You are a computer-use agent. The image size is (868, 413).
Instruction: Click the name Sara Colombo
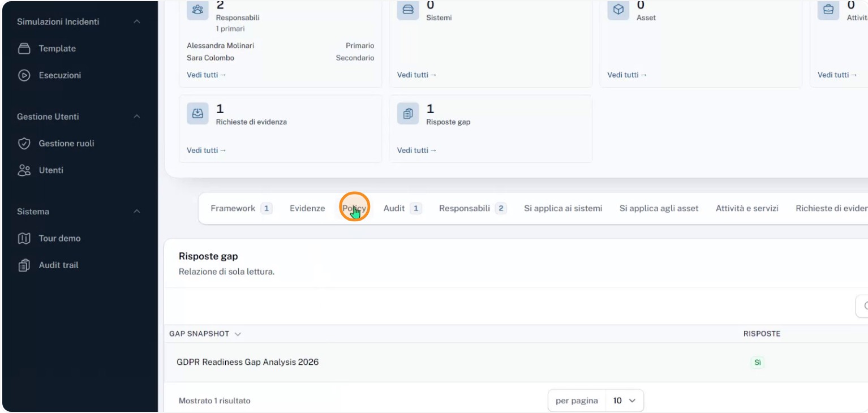tap(210, 58)
